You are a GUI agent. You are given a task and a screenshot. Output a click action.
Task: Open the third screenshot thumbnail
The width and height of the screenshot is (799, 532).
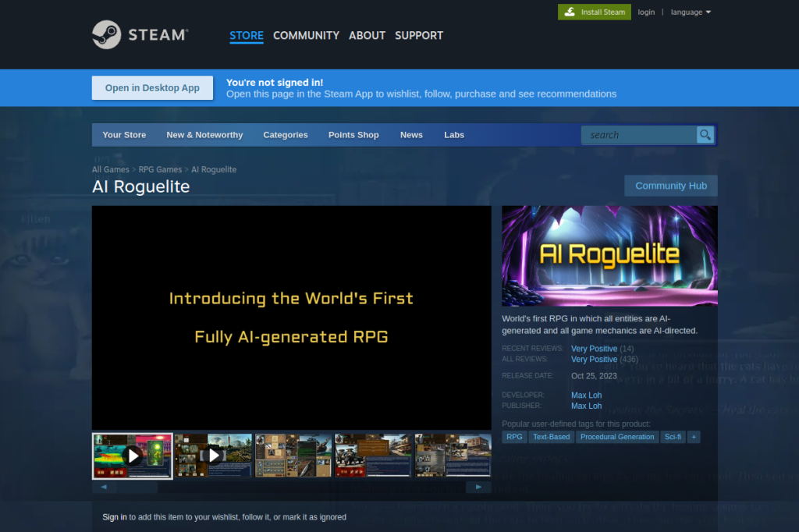pyautogui.click(x=293, y=456)
